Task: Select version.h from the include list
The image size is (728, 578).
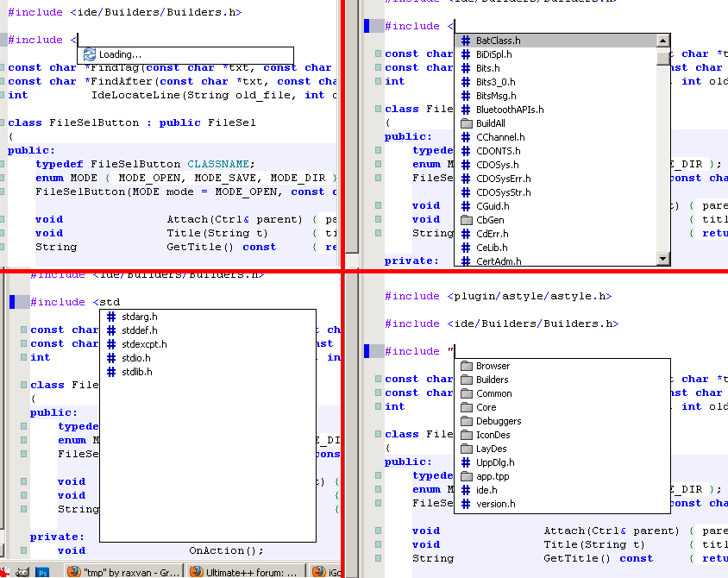Action: [495, 504]
